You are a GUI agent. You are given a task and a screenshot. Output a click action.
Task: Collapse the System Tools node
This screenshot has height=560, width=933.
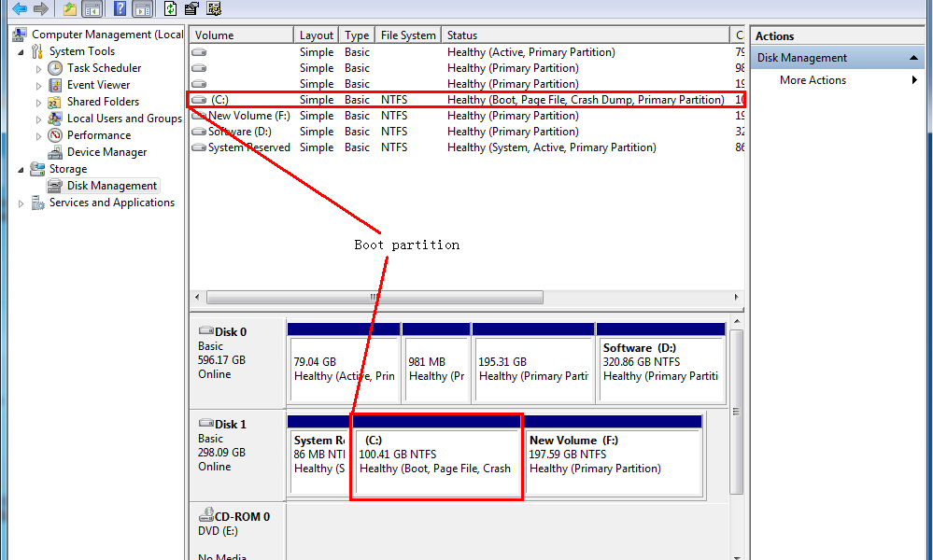(x=20, y=50)
